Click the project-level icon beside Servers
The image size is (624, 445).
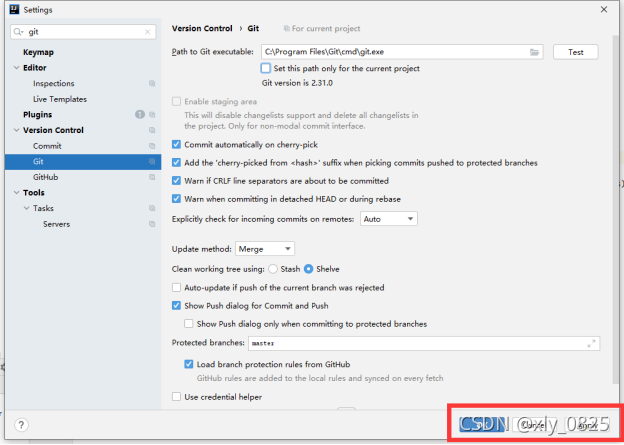coord(152,224)
